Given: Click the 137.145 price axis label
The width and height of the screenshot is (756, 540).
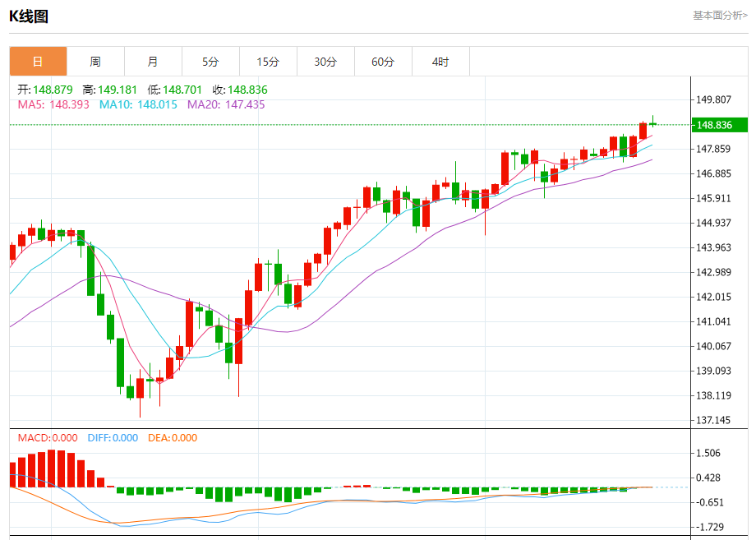Looking at the screenshot, I should [713, 420].
